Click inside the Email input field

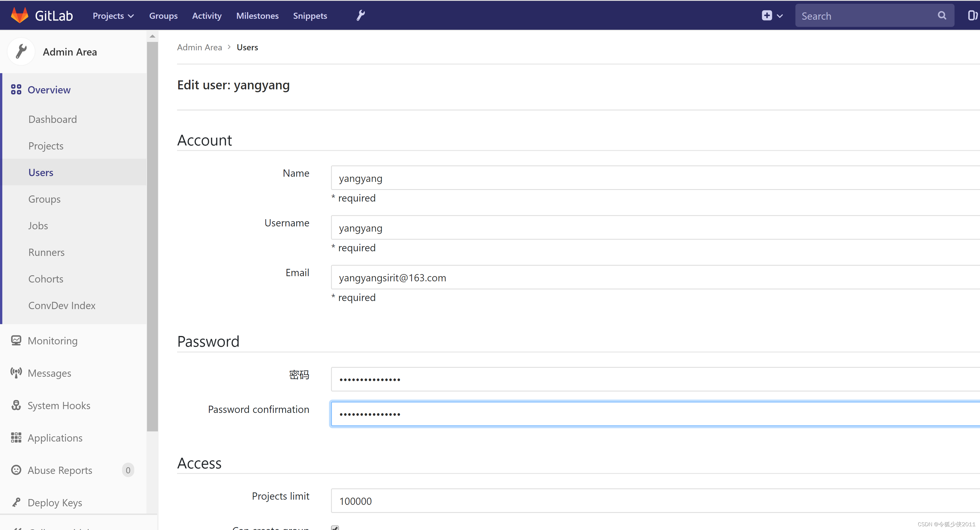coord(533,277)
